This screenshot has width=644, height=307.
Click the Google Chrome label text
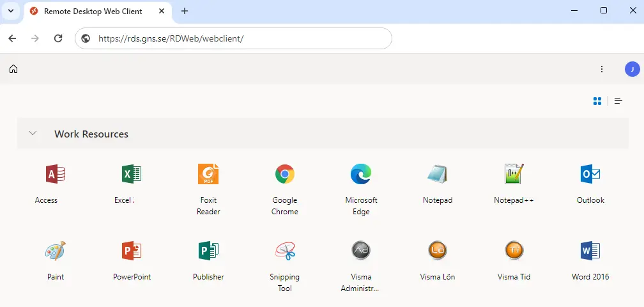285,206
